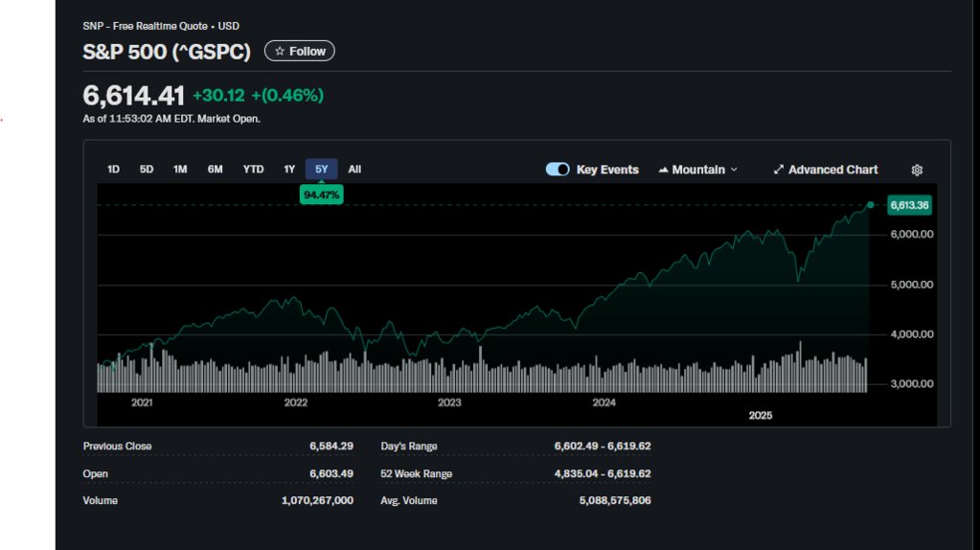Viewport: 980px width, 550px height.
Task: Choose the YTD range tab
Action: (253, 170)
